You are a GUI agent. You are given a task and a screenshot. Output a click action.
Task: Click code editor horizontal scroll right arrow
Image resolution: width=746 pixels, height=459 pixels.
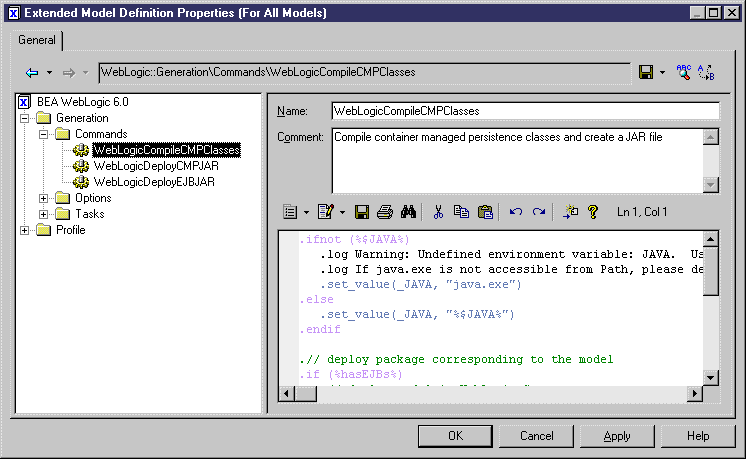(x=695, y=394)
